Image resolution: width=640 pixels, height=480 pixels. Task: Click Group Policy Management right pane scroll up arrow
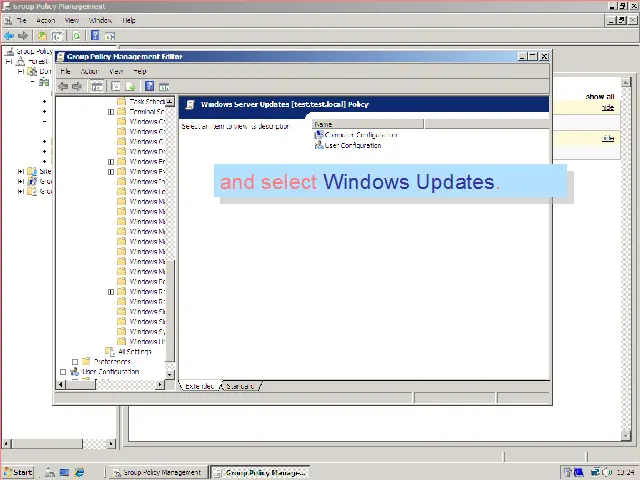[626, 83]
